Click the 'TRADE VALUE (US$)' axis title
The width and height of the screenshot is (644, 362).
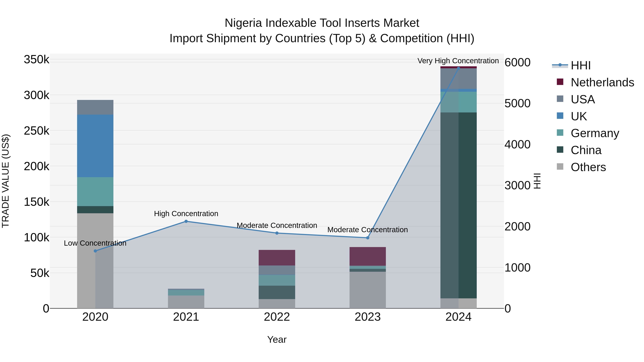pos(6,181)
